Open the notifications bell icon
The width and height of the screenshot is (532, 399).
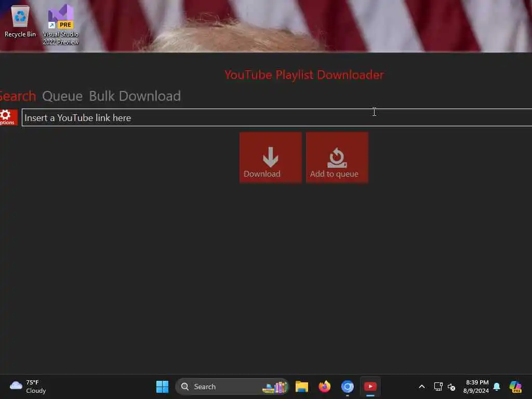(x=497, y=387)
